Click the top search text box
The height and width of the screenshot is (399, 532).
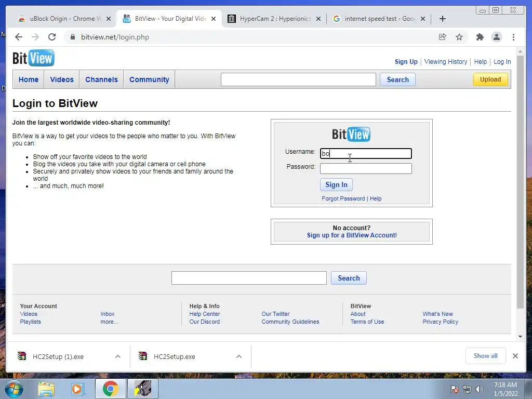tap(298, 79)
